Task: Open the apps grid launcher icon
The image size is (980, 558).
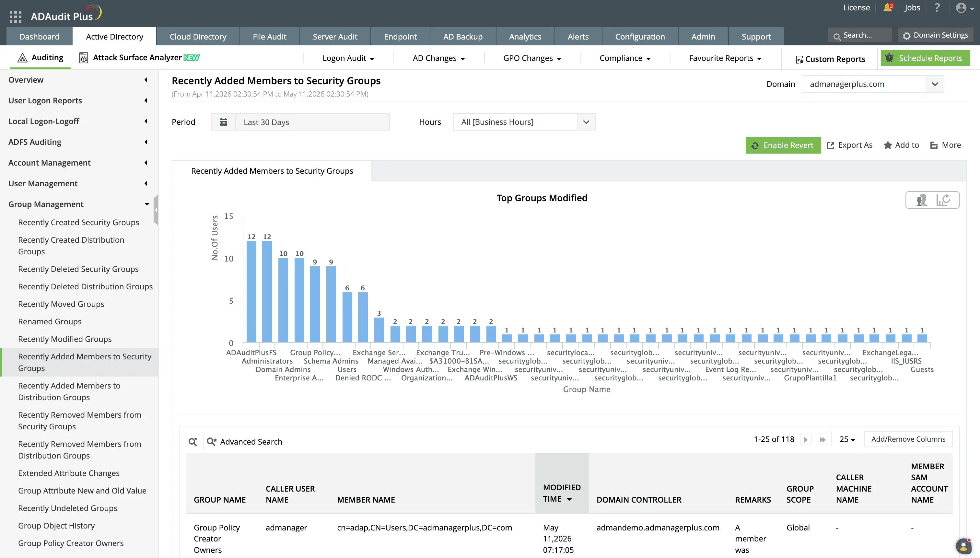Action: point(15,17)
